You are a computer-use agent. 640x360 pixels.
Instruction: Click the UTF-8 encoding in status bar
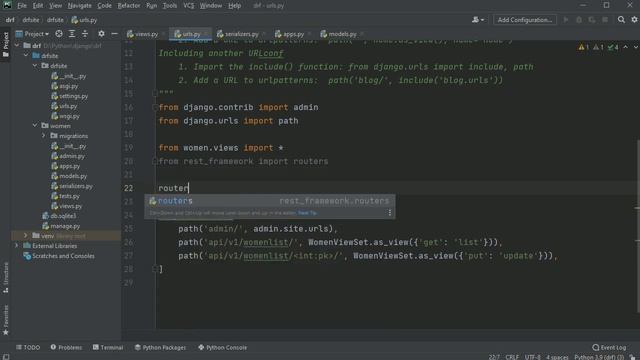click(x=533, y=357)
